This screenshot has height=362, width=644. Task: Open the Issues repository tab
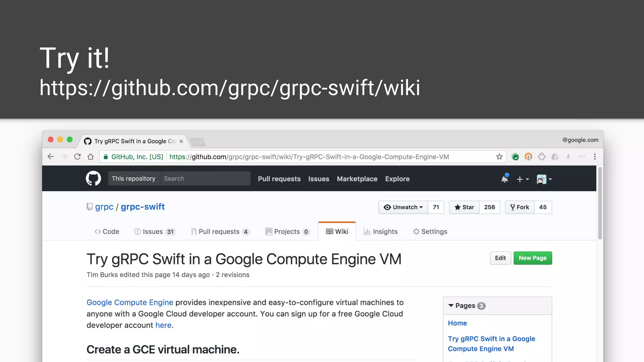[x=155, y=232]
